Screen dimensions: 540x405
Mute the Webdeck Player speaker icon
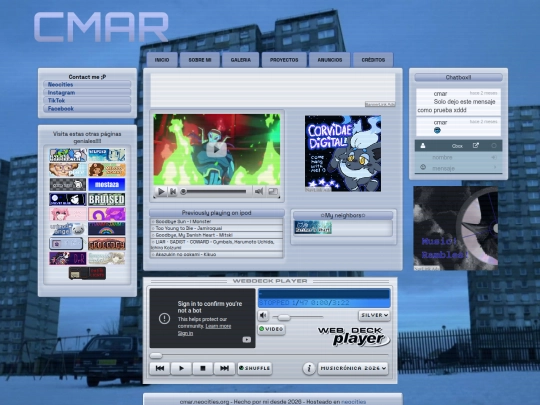pyautogui.click(x=263, y=315)
